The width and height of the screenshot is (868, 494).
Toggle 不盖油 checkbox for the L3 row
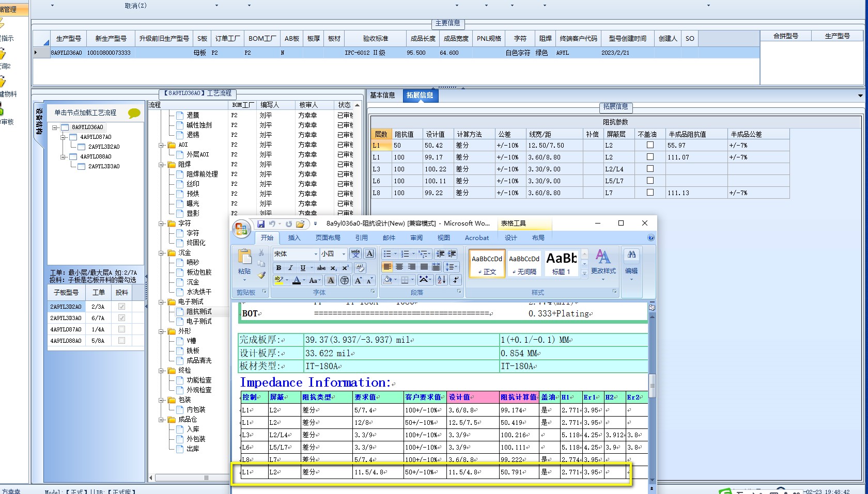tap(650, 169)
